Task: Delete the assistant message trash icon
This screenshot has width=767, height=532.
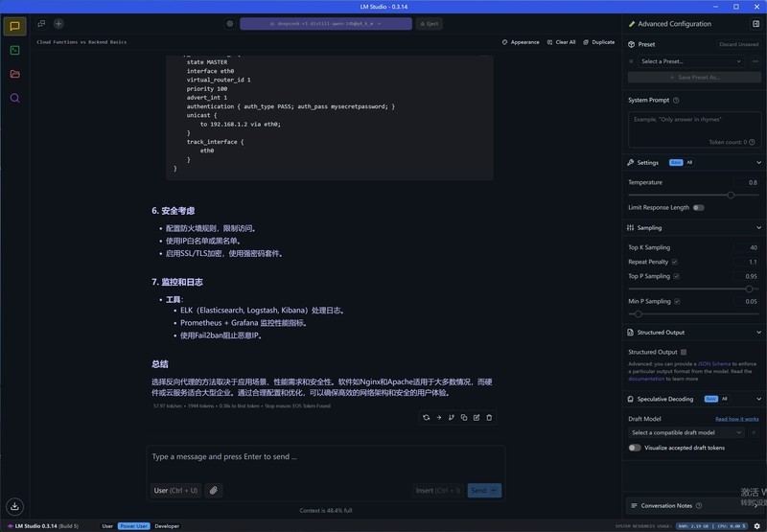Action: pos(489,418)
